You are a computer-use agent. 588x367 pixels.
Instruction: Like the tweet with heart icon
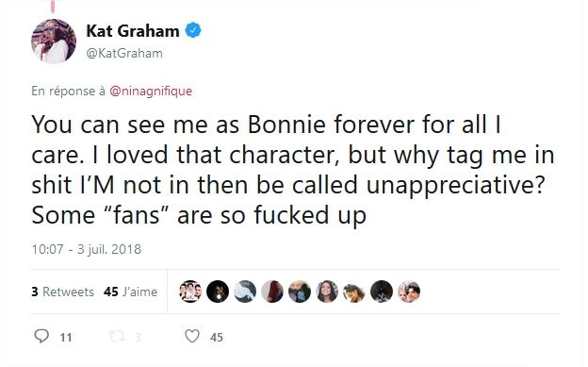click(x=192, y=336)
